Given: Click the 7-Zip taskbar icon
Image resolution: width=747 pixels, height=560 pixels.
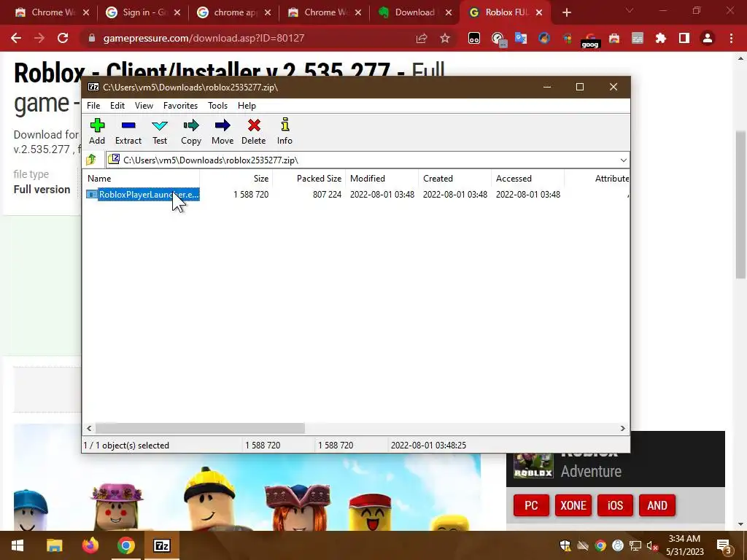Looking at the screenshot, I should (161, 545).
